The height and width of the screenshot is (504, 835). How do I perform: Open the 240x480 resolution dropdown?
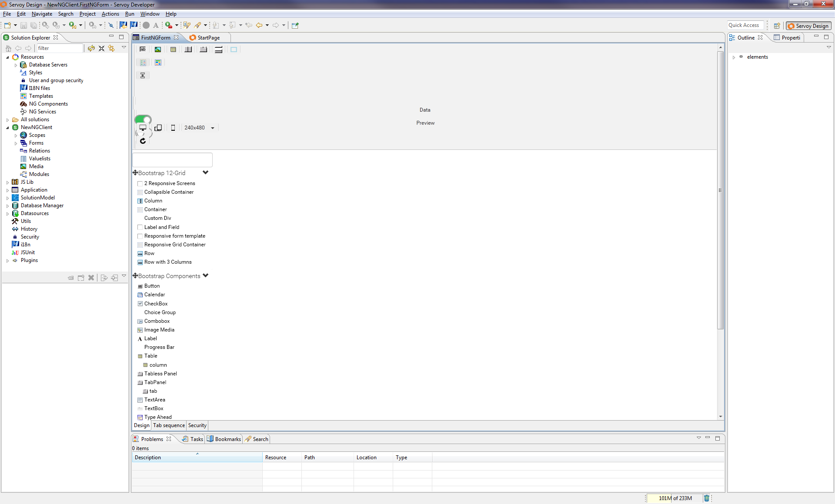click(x=212, y=127)
